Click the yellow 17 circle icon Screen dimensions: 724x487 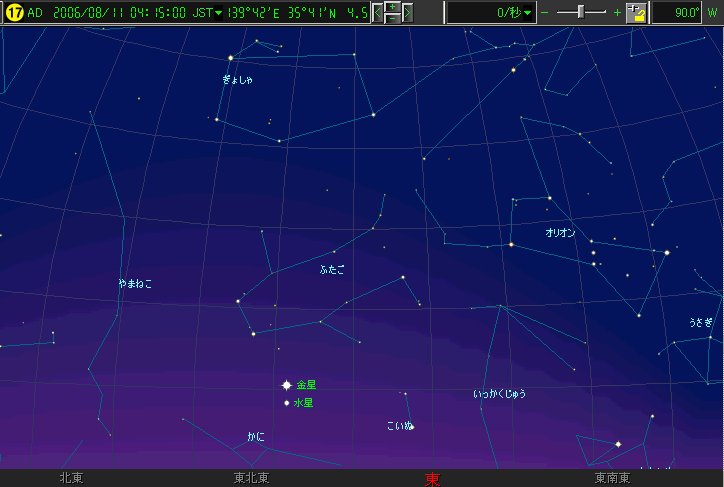14,13
